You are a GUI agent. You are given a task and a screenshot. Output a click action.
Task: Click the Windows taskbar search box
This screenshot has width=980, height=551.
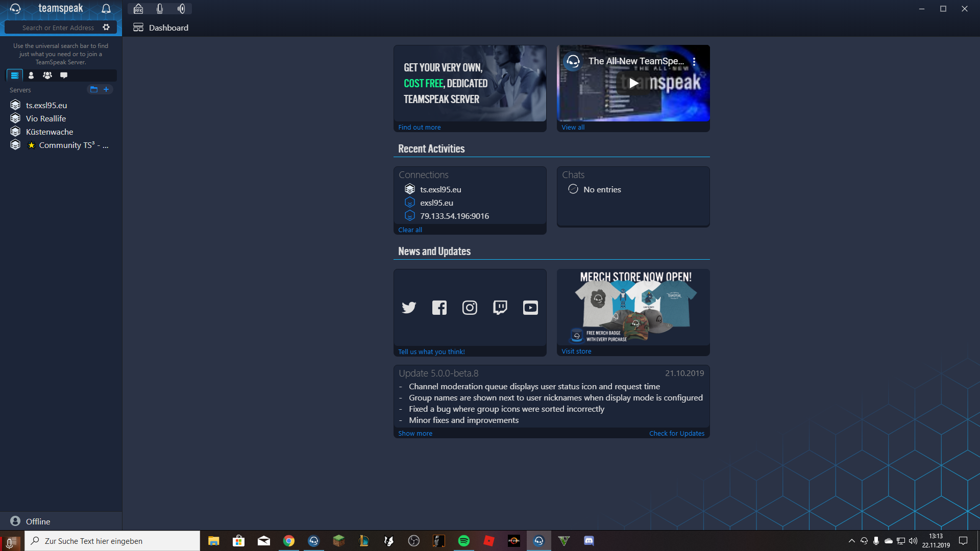[x=112, y=541]
